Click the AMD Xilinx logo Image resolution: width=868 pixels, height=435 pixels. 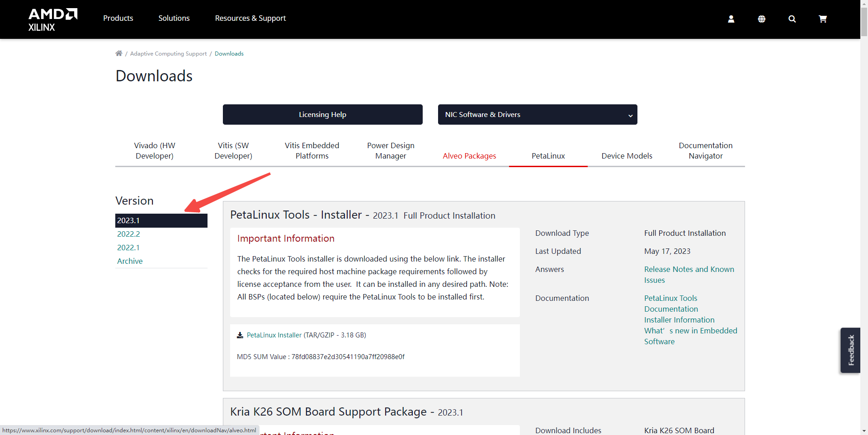tap(53, 19)
